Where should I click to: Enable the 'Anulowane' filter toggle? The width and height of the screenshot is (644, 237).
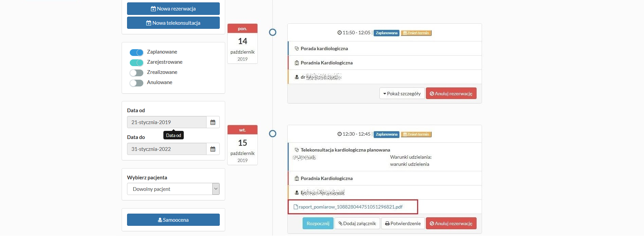(137, 83)
